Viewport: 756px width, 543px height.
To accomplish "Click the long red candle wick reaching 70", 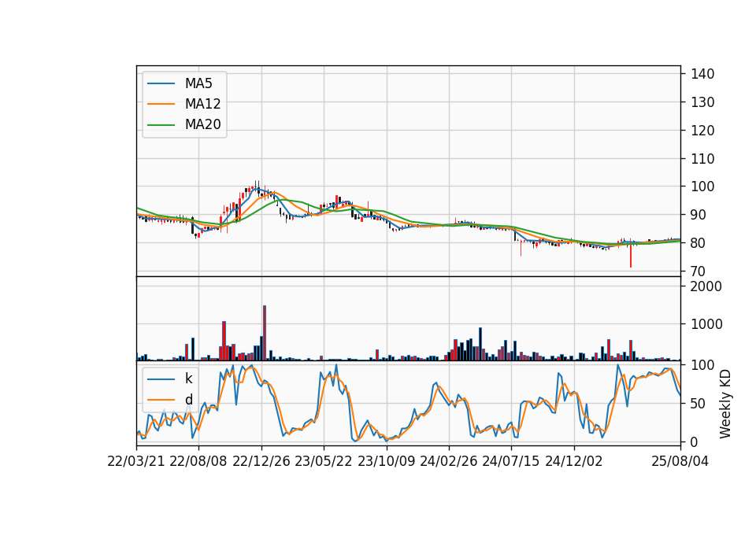I will pos(631,255).
